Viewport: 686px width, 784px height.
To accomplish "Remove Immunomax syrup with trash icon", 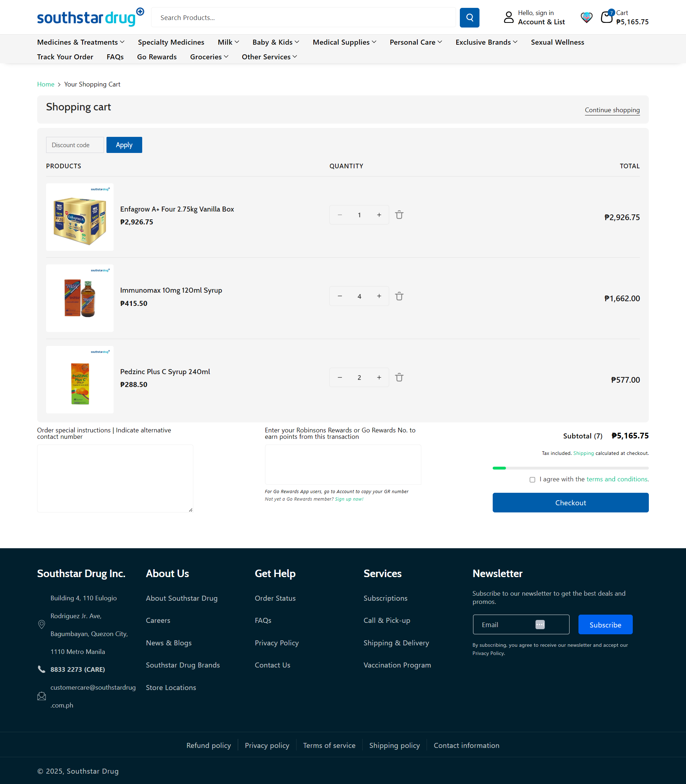I will (x=399, y=296).
